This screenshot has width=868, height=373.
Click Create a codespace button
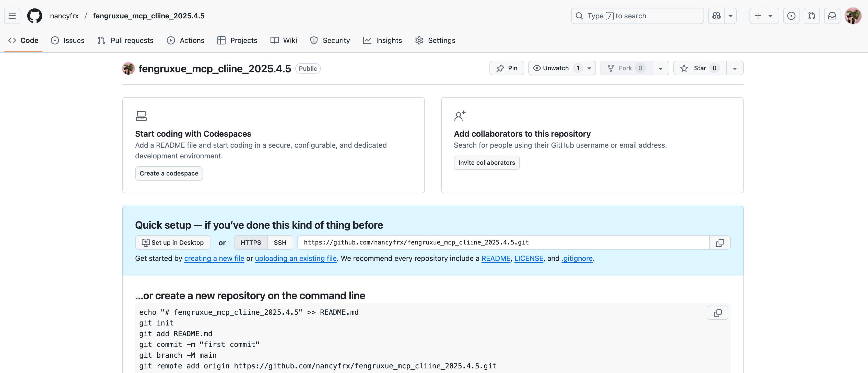[169, 173]
